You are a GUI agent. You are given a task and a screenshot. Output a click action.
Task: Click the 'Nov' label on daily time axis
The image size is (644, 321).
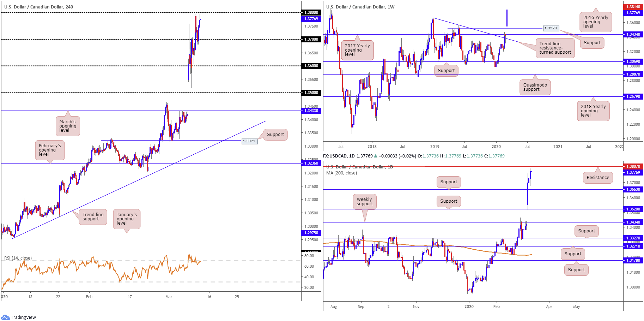click(x=416, y=307)
